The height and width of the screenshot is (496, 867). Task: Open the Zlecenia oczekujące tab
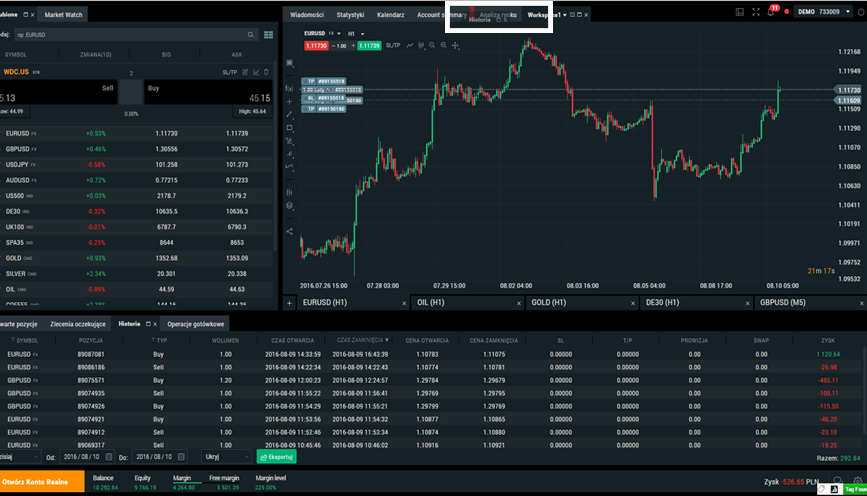(78, 324)
